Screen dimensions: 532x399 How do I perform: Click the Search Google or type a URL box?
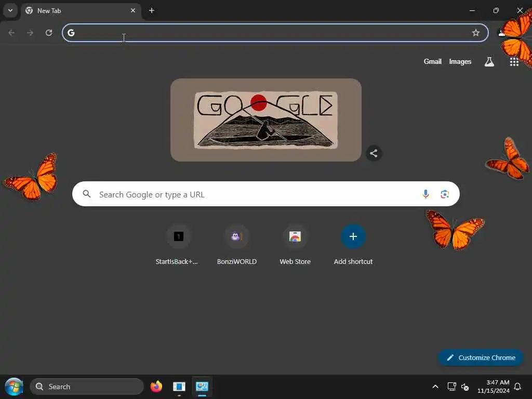coord(265,194)
